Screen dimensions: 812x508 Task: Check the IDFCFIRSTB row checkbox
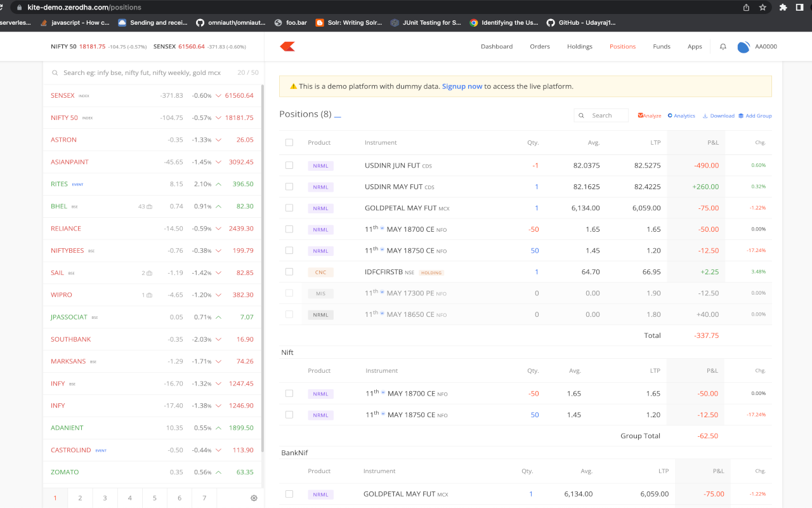(289, 272)
